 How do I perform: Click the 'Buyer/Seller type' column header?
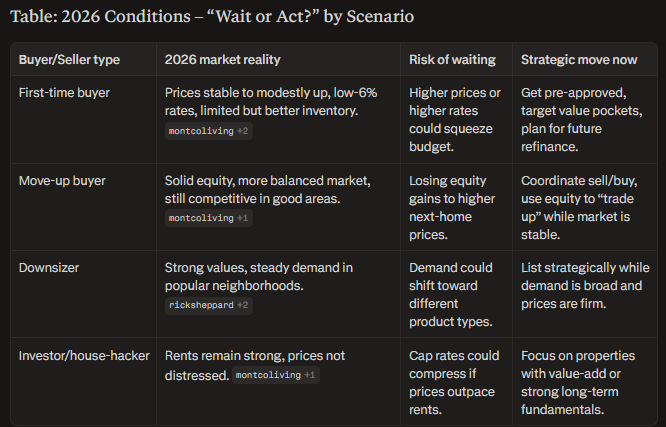coord(69,60)
